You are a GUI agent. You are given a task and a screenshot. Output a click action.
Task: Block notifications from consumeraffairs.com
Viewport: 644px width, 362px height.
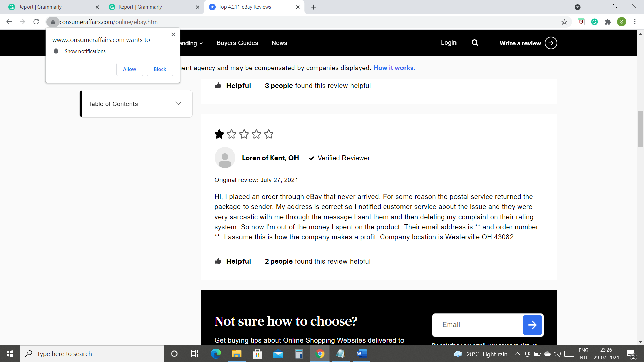click(x=160, y=69)
